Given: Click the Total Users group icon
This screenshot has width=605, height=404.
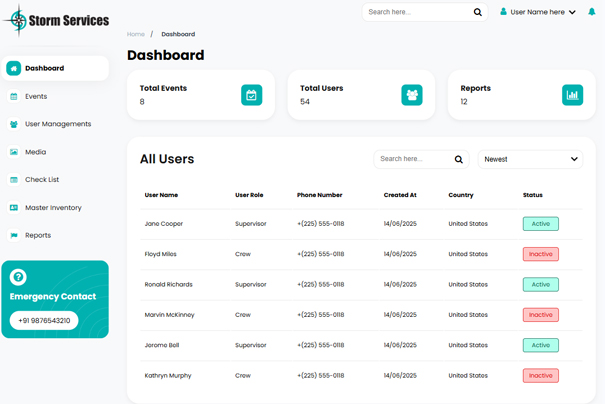Looking at the screenshot, I should pos(411,95).
